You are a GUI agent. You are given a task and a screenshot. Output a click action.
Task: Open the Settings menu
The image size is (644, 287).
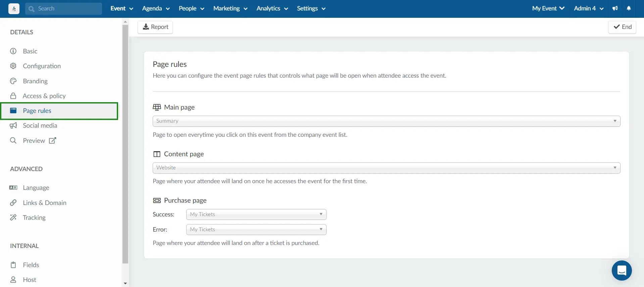click(x=311, y=8)
